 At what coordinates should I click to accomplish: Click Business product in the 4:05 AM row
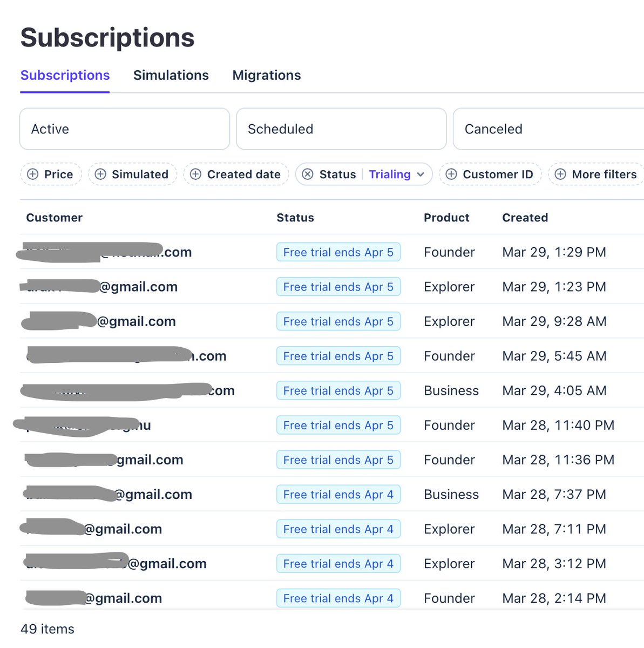point(451,390)
